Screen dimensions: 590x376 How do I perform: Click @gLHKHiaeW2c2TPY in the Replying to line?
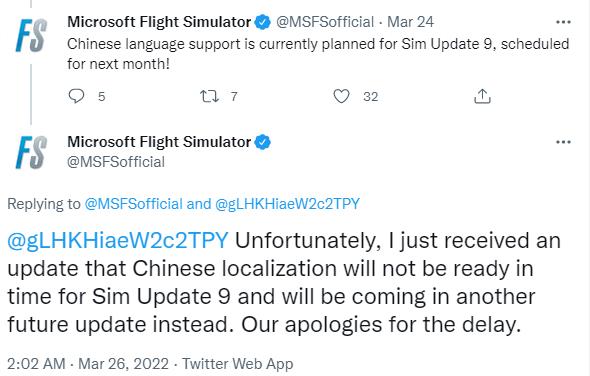click(x=287, y=204)
